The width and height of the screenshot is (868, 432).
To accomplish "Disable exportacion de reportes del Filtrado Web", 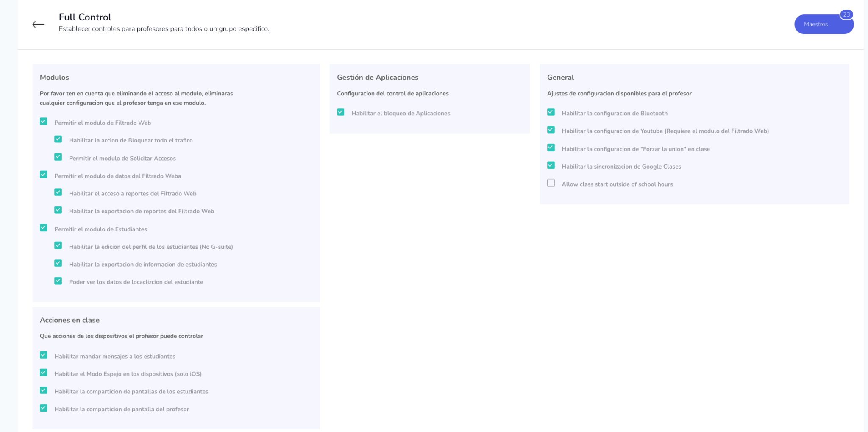I will click(58, 210).
